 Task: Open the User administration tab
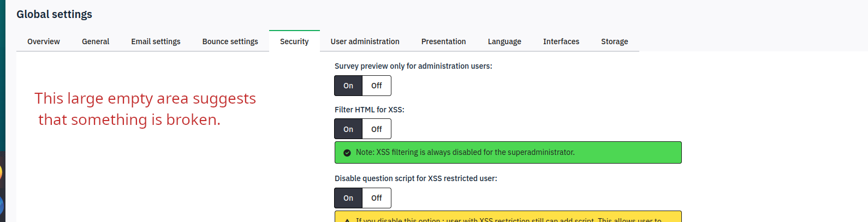365,41
